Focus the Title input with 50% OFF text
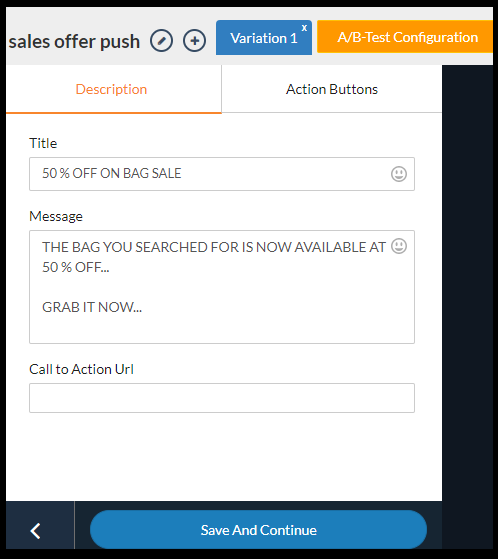The width and height of the screenshot is (498, 559). (x=222, y=174)
